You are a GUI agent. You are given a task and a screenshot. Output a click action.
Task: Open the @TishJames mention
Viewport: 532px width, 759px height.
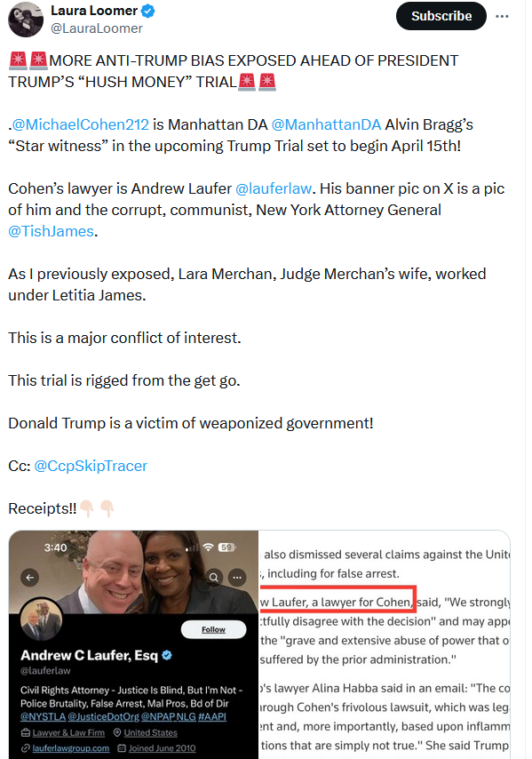tap(51, 231)
